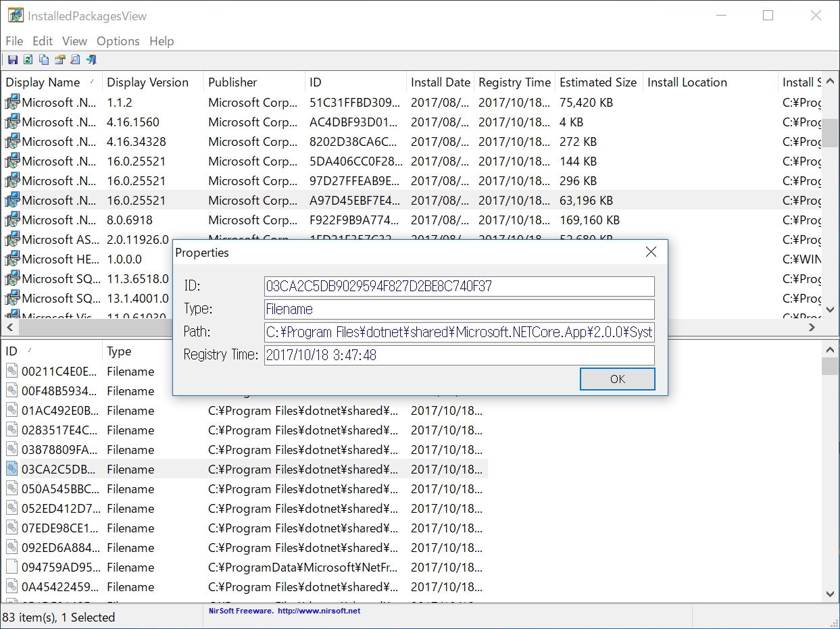Click the green Refresh toolbar icon
Viewport: 840px width, 629px height.
(28, 59)
